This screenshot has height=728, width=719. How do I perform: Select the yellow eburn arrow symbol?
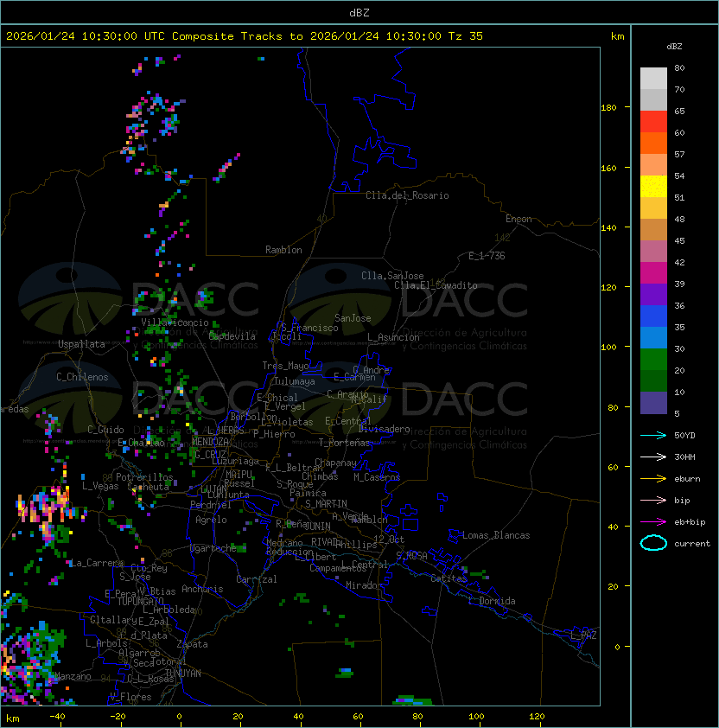point(653,478)
